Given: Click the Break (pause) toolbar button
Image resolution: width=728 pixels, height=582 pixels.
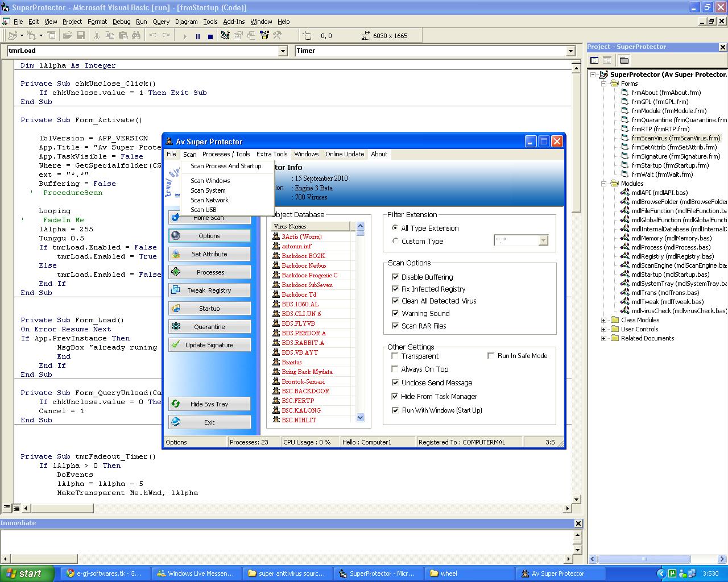Looking at the screenshot, I should pos(197,36).
